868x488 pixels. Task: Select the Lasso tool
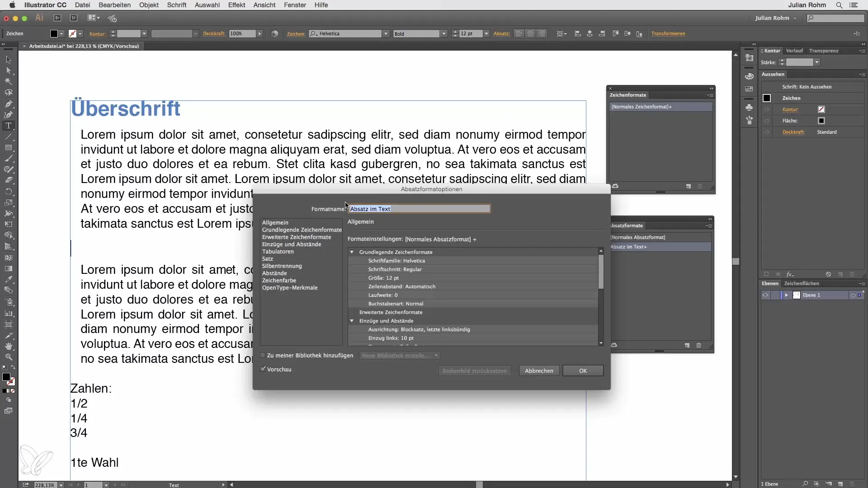click(9, 93)
